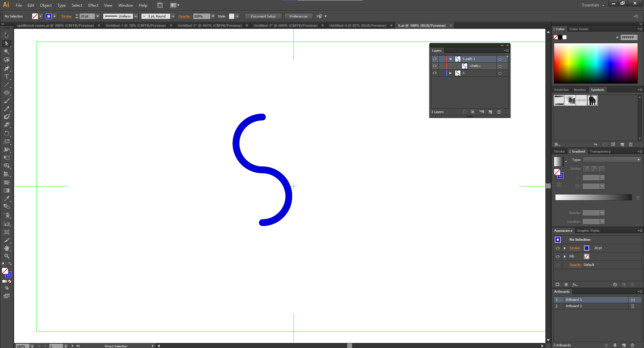This screenshot has height=348, width=644.
Task: Click the delete trash icon in Layers panel
Action: 499,112
